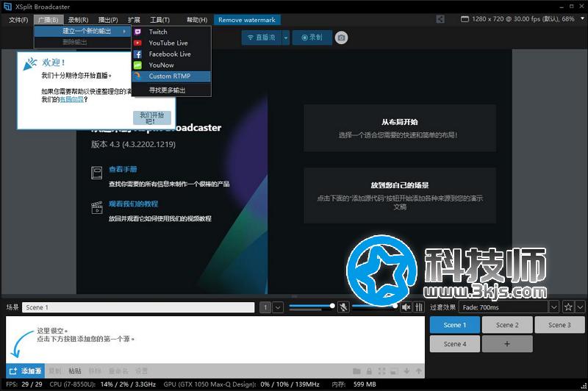Screen dimensions: 588x391
Task: Select Custom RTMP output entry
Action: tap(171, 76)
